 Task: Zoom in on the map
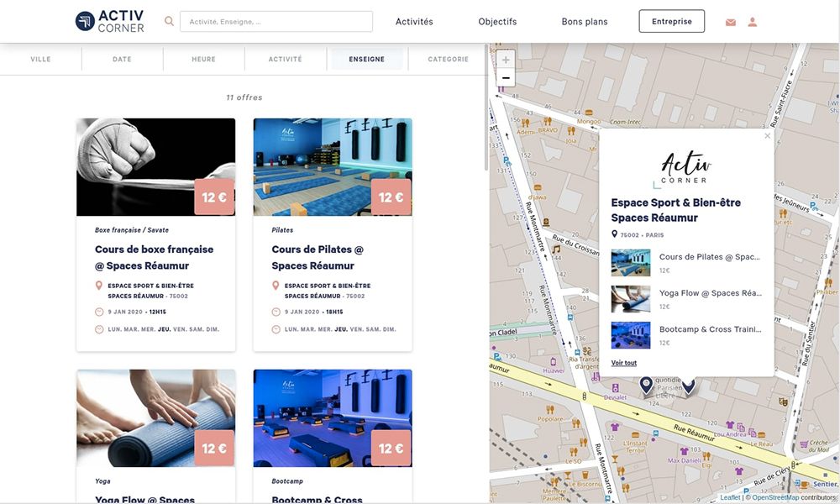click(505, 60)
